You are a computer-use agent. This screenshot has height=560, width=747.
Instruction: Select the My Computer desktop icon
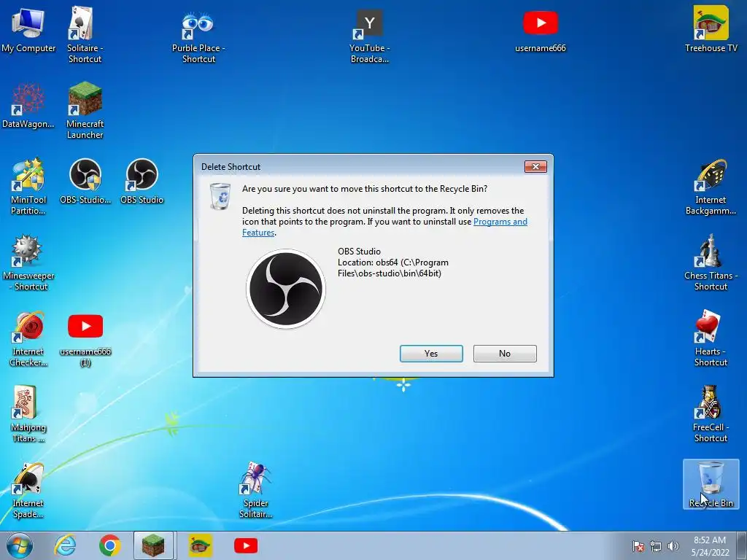28,30
